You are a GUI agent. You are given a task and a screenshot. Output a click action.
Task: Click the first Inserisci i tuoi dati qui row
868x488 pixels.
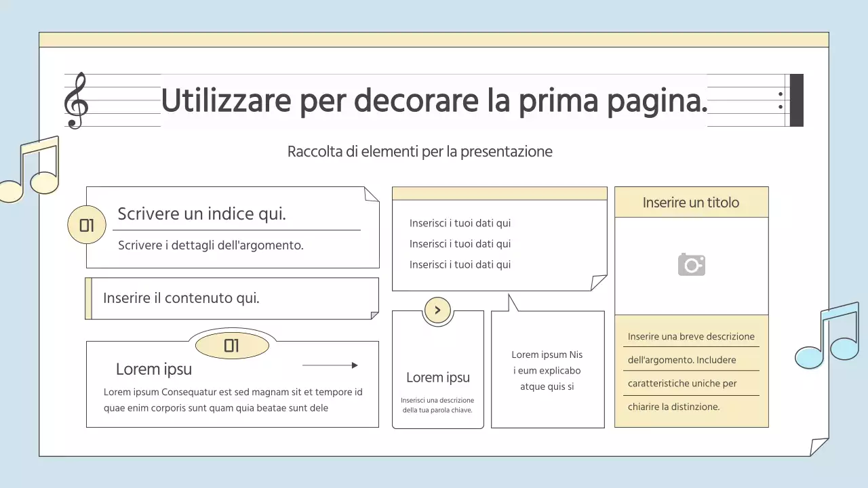point(460,223)
